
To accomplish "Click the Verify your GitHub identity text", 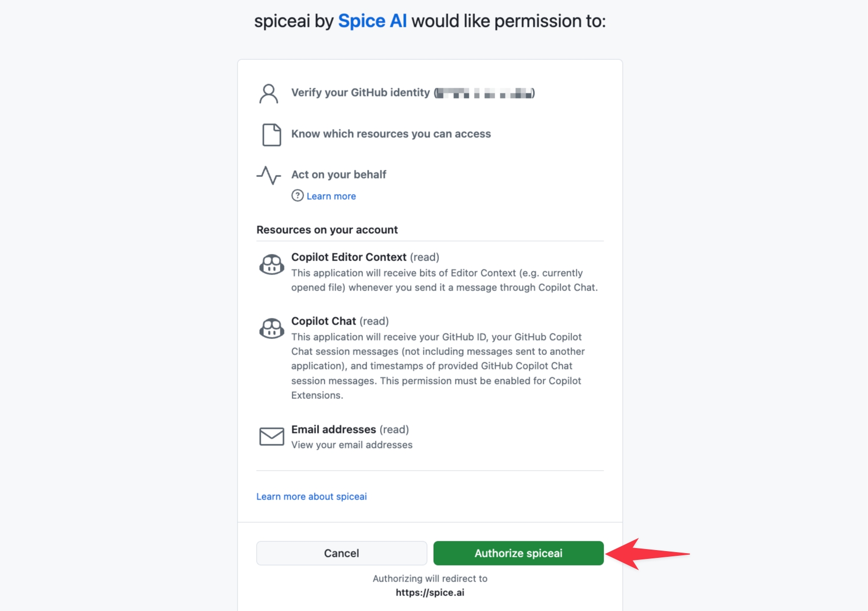I will point(360,93).
